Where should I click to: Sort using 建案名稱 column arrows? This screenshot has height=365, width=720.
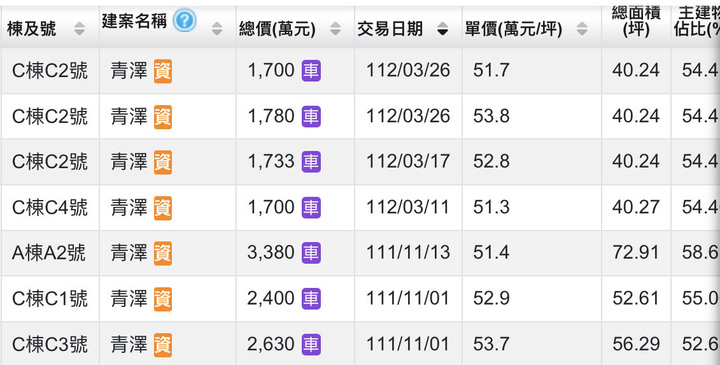217,29
